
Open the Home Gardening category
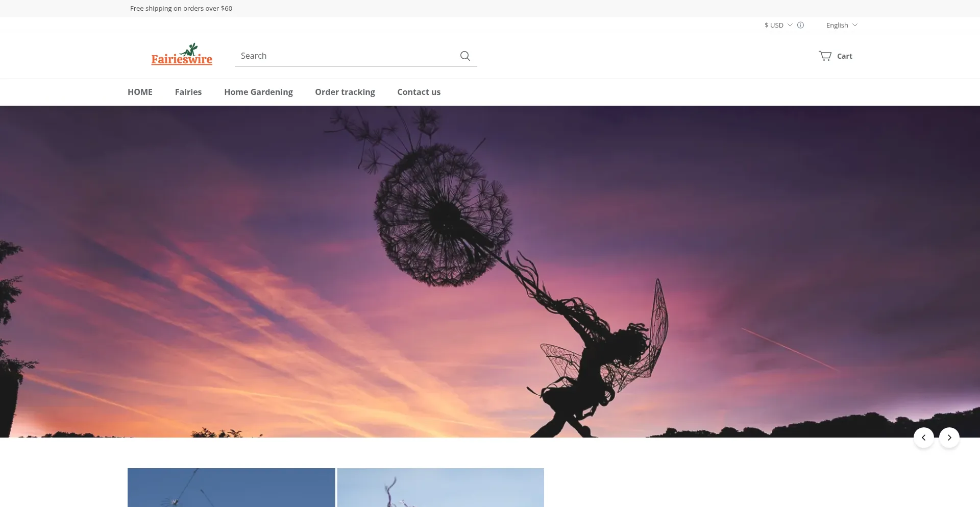tap(258, 92)
